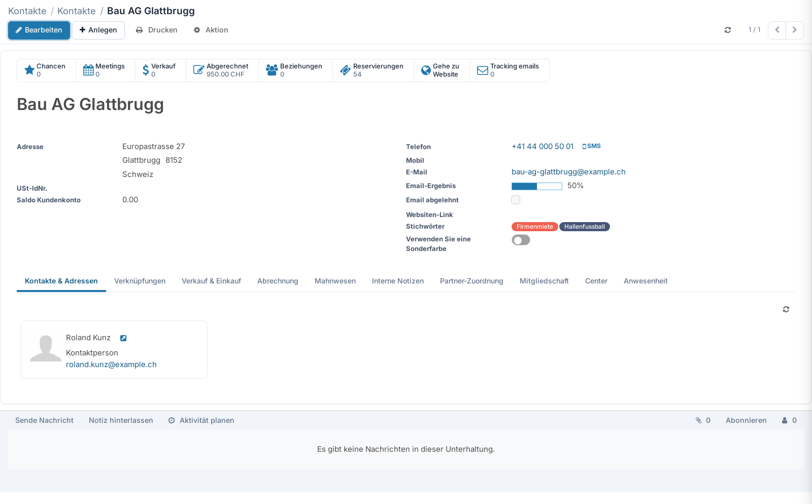Toggle the Sonderfarbe switch
The height and width of the screenshot is (504, 812).
click(521, 240)
